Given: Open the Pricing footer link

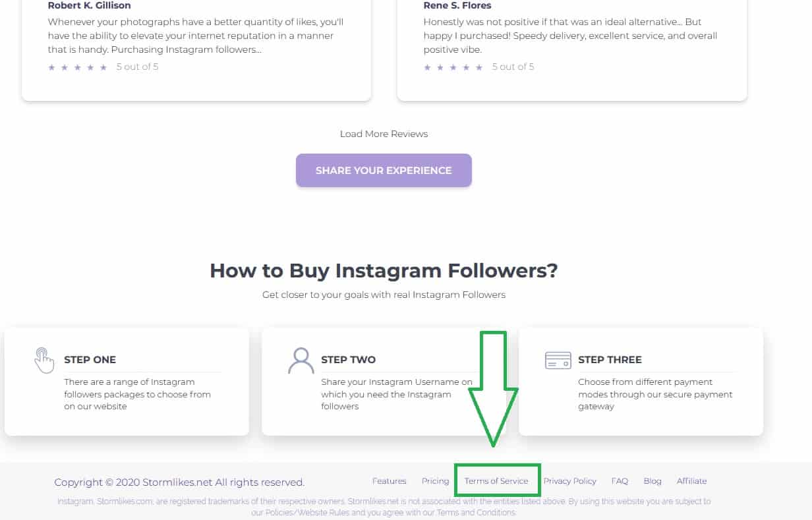Looking at the screenshot, I should 435,481.
